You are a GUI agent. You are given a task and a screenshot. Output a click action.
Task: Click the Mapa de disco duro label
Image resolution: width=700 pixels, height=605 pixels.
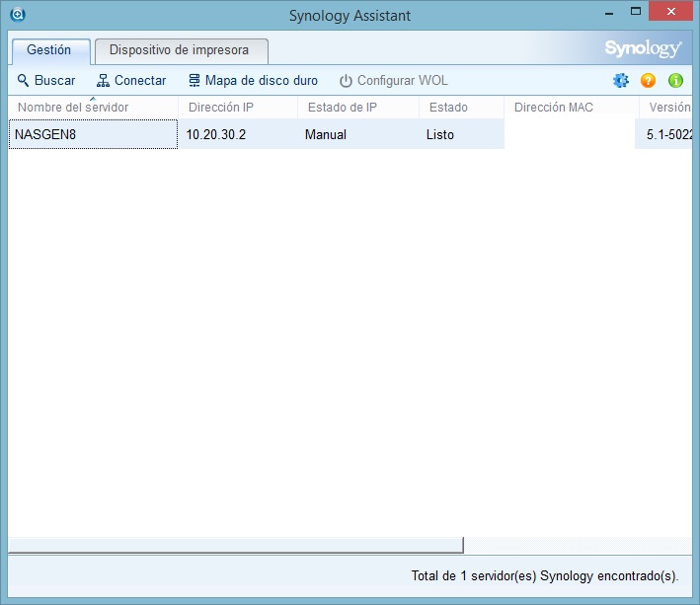click(x=262, y=80)
